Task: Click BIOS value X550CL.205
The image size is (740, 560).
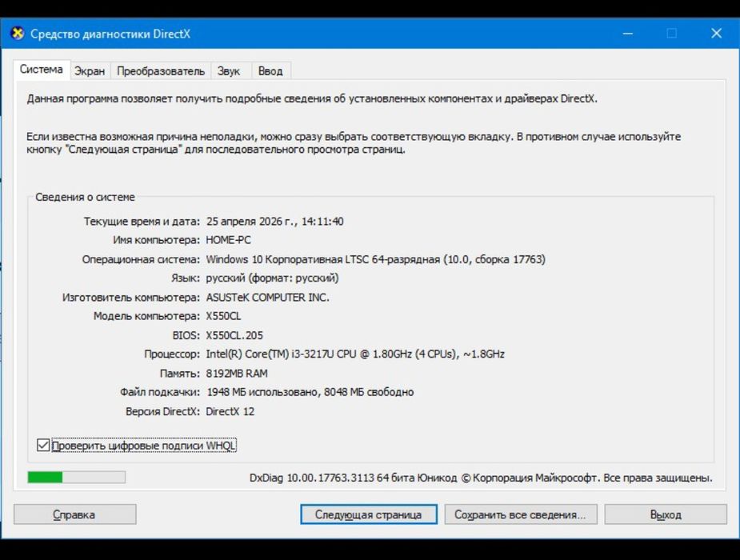Action: [x=234, y=335]
